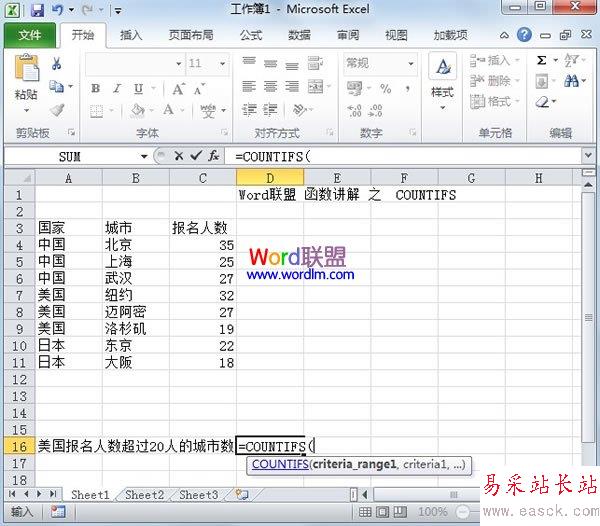Switch to the Data tab
Viewport: 600px width, 526px height.
(299, 35)
